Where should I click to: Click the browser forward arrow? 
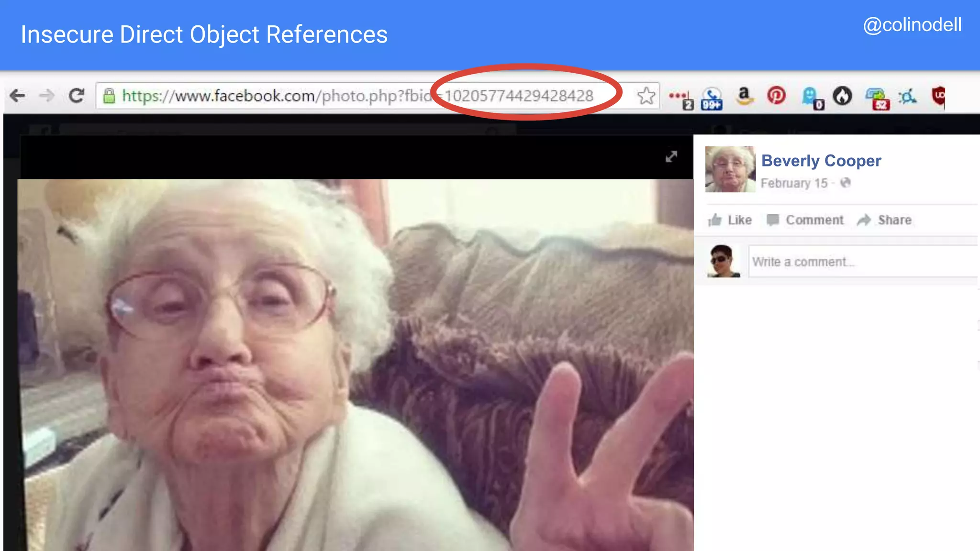point(47,96)
